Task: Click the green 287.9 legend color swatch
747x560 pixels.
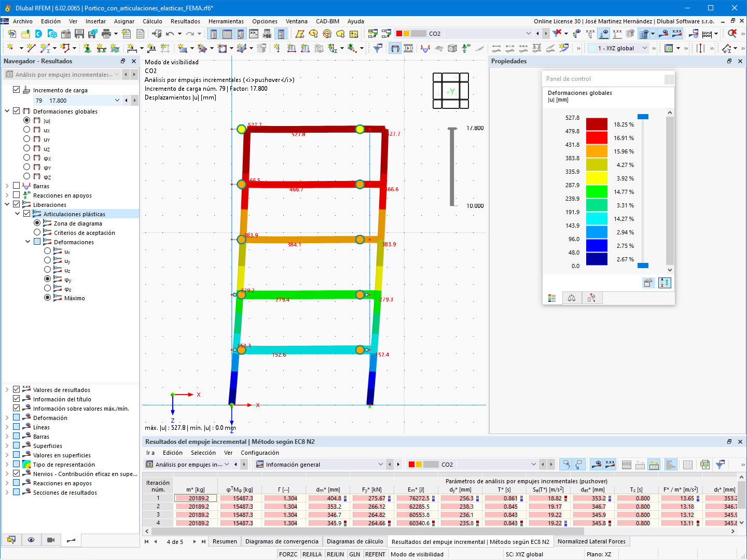Action: point(597,191)
